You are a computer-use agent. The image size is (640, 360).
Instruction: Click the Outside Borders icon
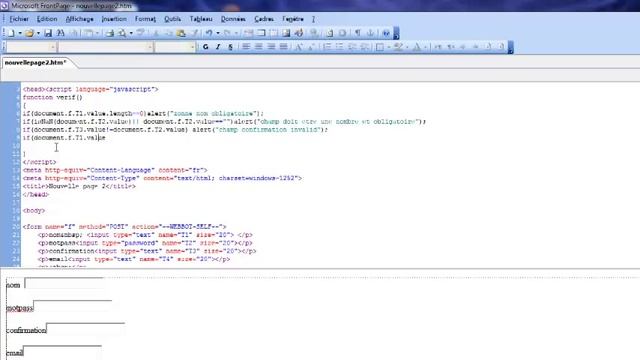[x=380, y=47]
